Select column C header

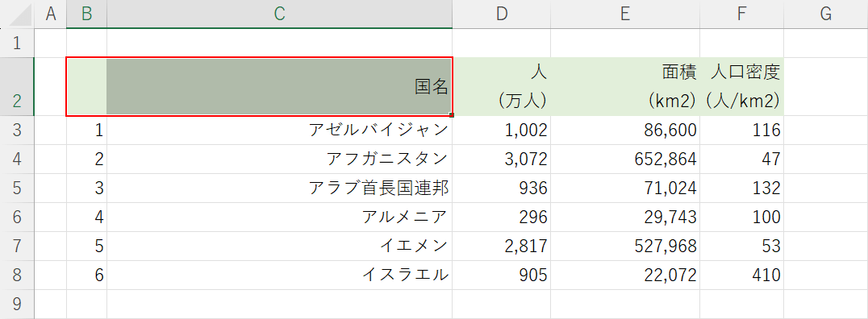tap(280, 14)
